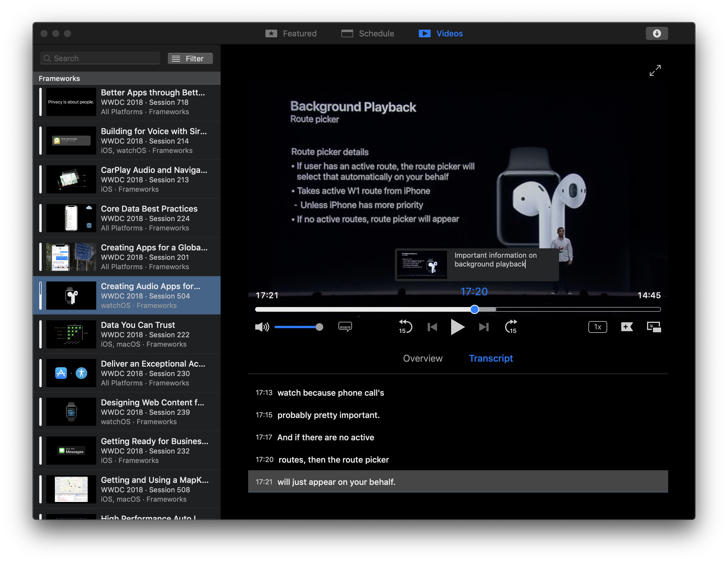Skip back 15 seconds

click(405, 326)
